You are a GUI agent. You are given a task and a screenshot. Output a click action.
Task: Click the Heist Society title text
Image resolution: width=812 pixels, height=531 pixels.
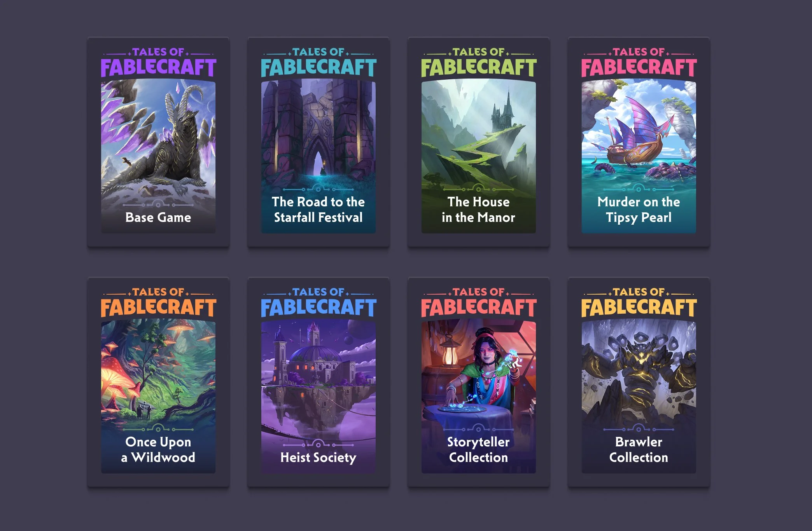pyautogui.click(x=318, y=458)
